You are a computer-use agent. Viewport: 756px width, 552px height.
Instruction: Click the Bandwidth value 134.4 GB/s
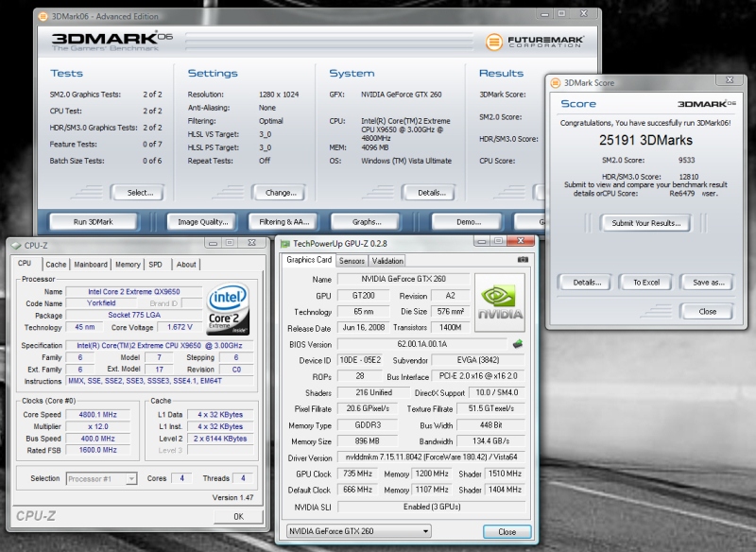[490, 441]
